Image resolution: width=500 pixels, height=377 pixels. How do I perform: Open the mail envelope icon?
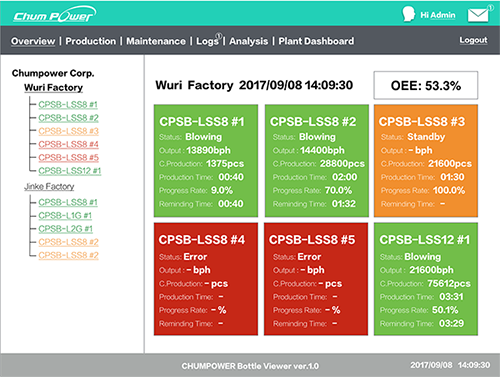pos(478,15)
